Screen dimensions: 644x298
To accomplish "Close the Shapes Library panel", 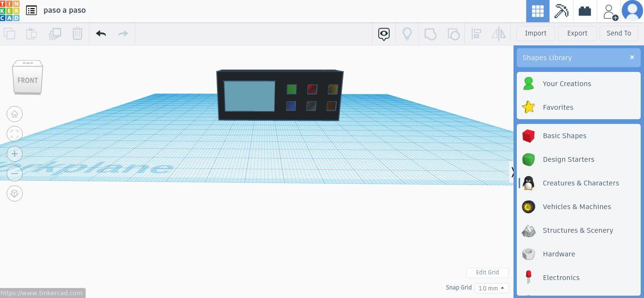I will point(632,57).
